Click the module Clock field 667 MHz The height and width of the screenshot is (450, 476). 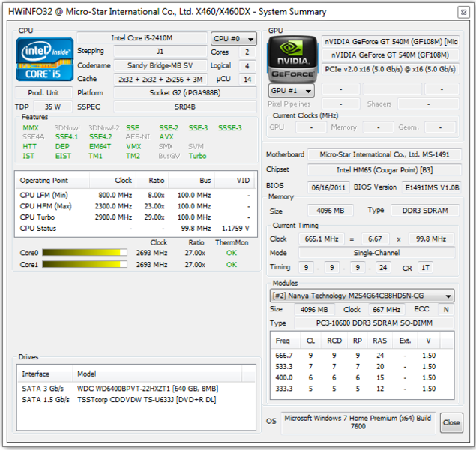(387, 310)
